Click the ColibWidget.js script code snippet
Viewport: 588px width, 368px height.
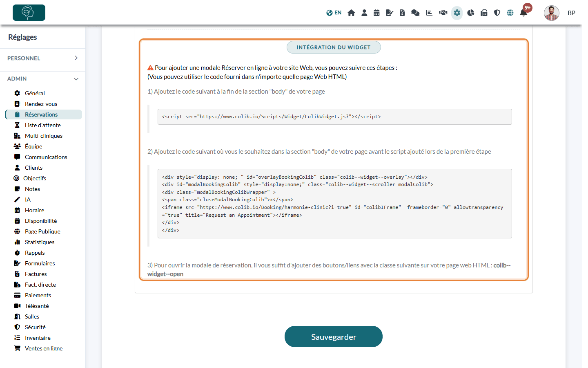(x=334, y=117)
